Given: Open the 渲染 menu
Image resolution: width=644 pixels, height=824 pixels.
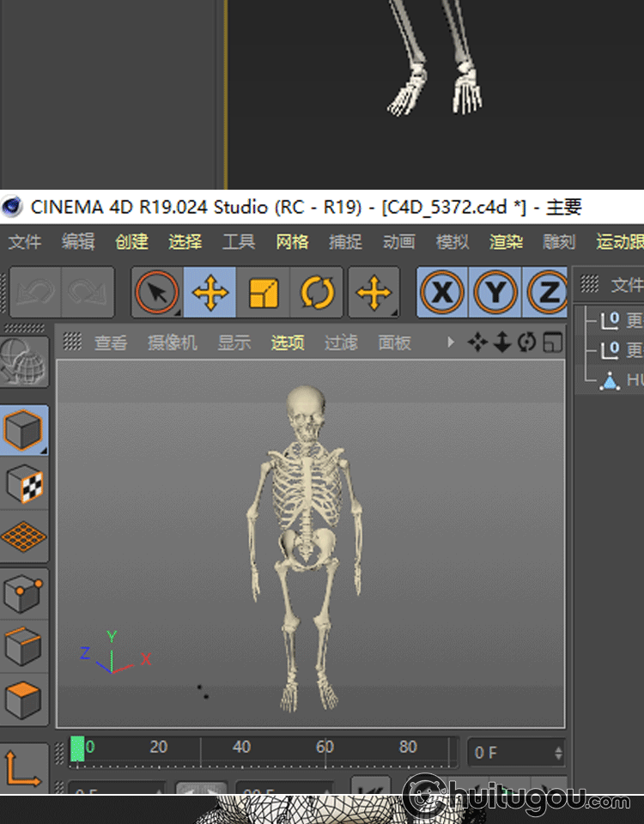Looking at the screenshot, I should (506, 242).
